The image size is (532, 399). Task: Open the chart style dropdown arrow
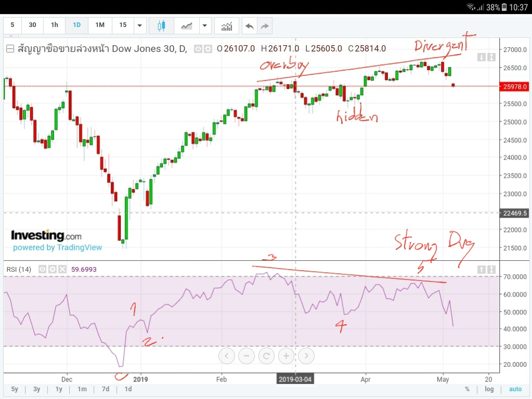click(x=204, y=26)
